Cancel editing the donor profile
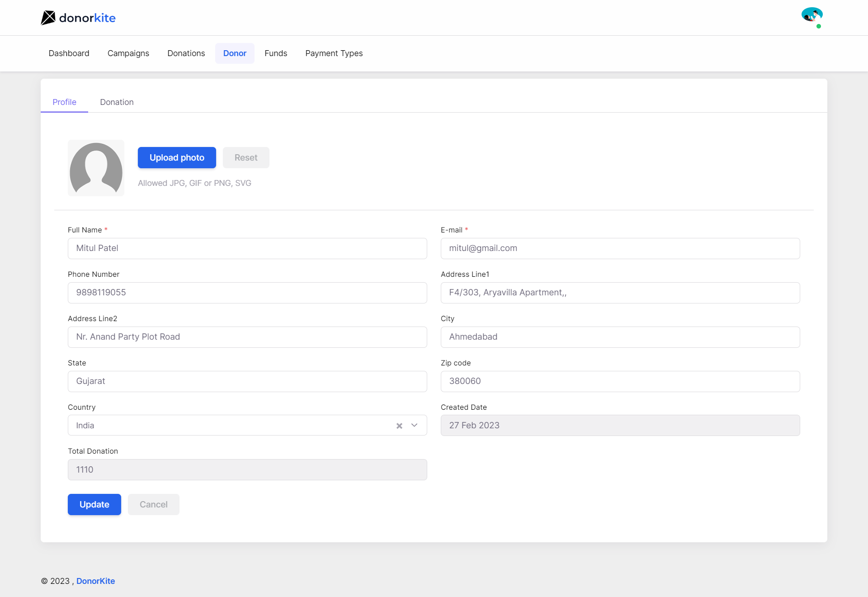 click(x=153, y=504)
